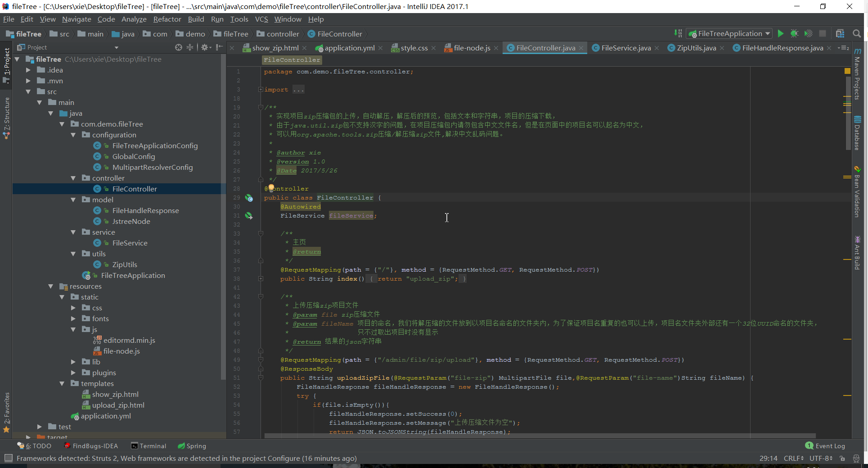Viewport: 868px width, 468px height.
Task: Click the Hector inspector icon in status bar
Action: tap(856, 459)
